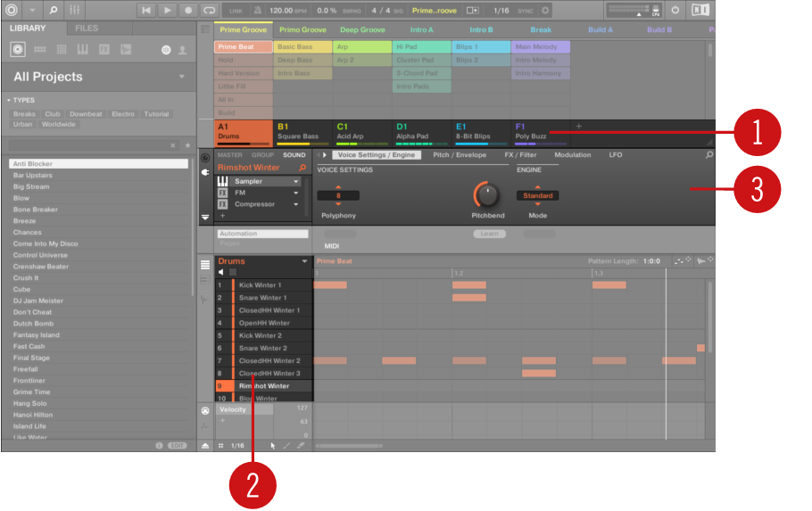Expand the Sampler plug-in dropdown arrow

pyautogui.click(x=295, y=181)
